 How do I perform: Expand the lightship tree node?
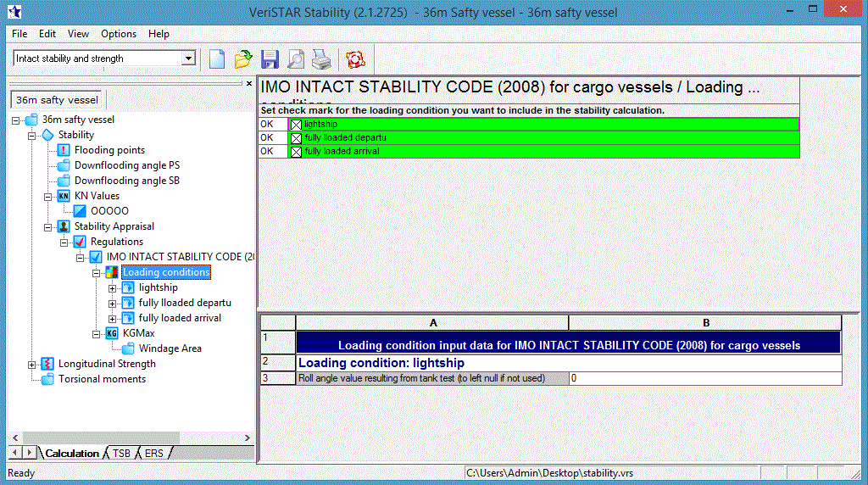(x=113, y=288)
